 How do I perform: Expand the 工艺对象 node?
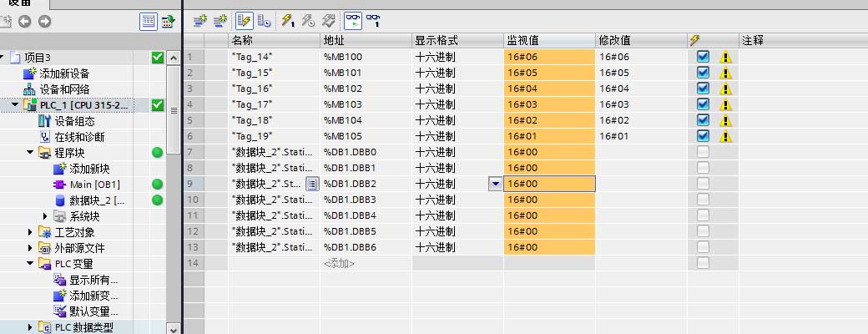pos(30,232)
